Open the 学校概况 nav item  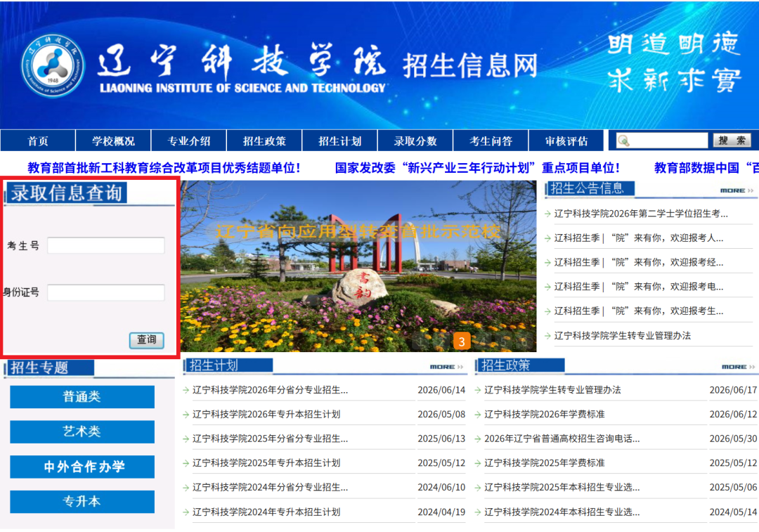click(113, 141)
